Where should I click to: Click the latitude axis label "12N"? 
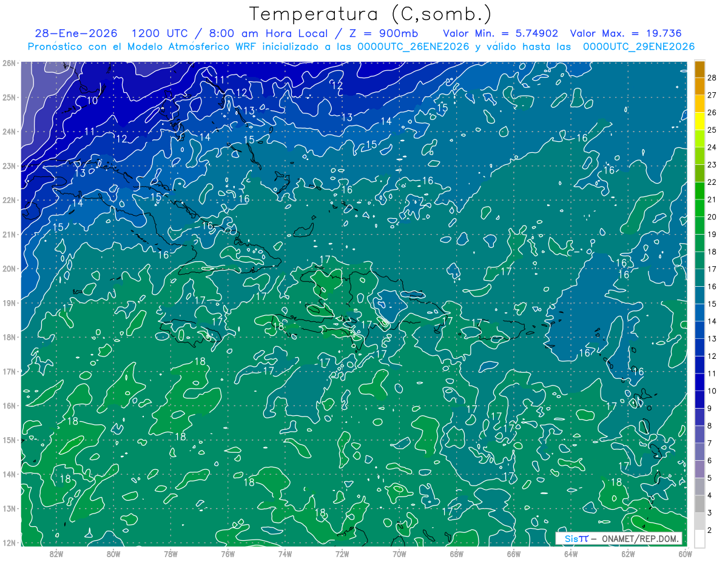(x=9, y=543)
